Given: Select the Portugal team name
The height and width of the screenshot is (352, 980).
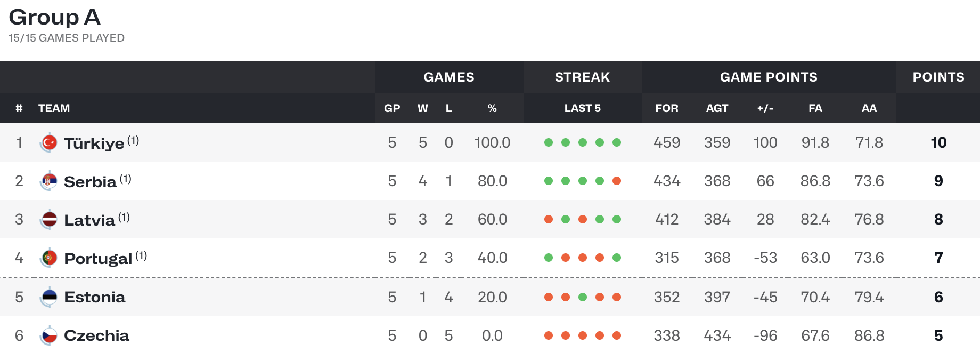Looking at the screenshot, I should tap(98, 259).
